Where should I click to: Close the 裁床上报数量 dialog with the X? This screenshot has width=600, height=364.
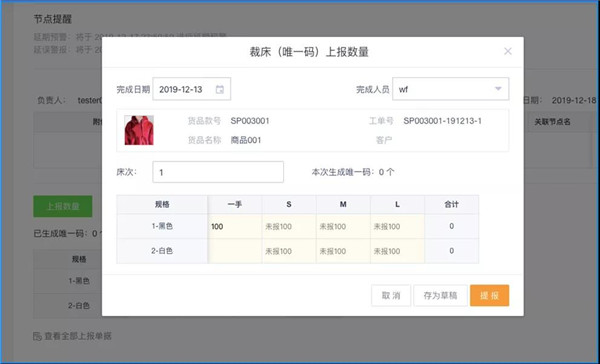click(x=507, y=51)
